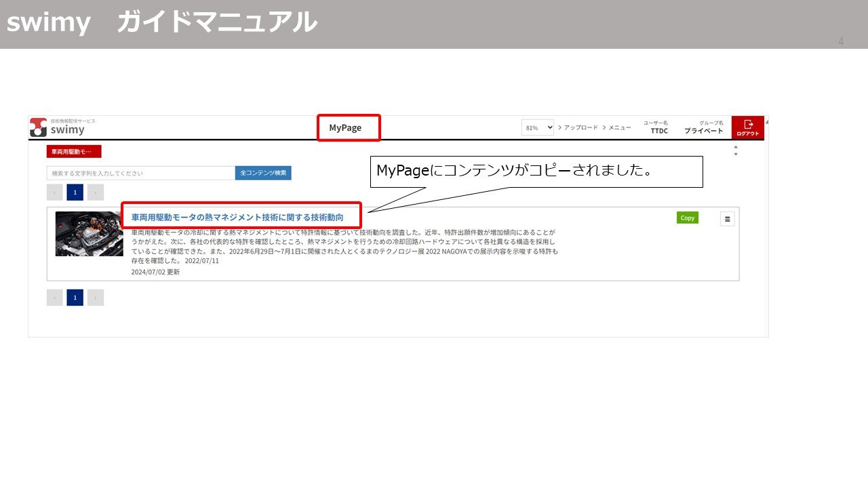Click the swimy logo icon
Image resolution: width=868 pixels, height=488 pixels.
[x=37, y=127]
